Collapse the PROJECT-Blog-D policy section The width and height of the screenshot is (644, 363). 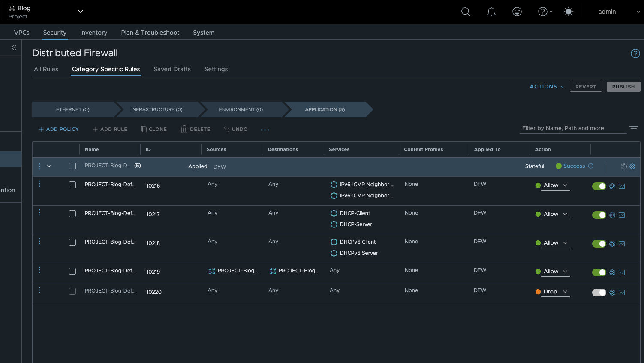click(x=49, y=166)
